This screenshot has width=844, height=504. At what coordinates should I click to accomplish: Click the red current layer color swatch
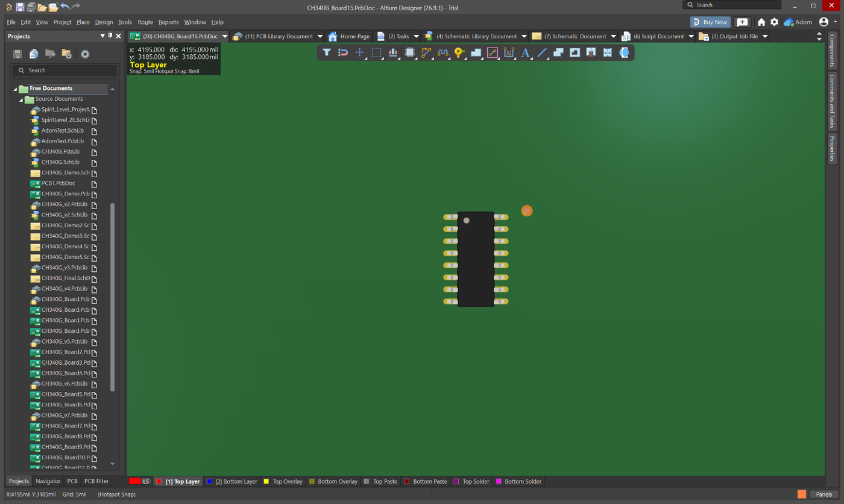click(134, 482)
